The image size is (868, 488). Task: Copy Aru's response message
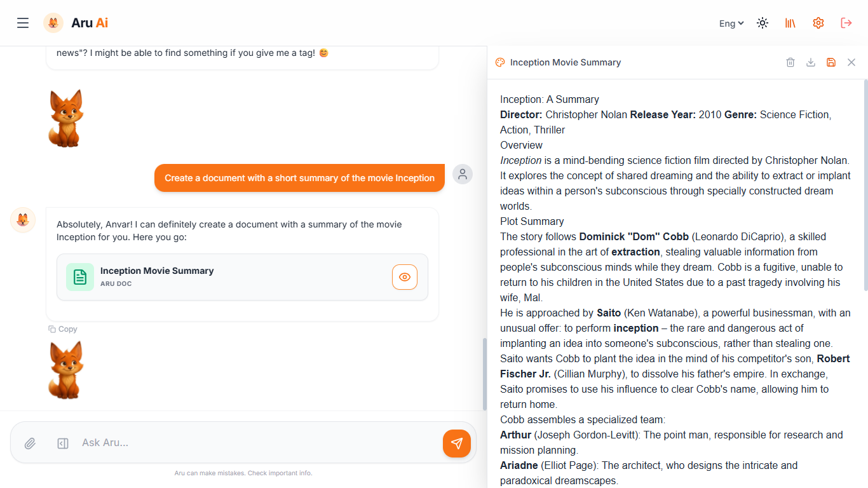(x=62, y=329)
